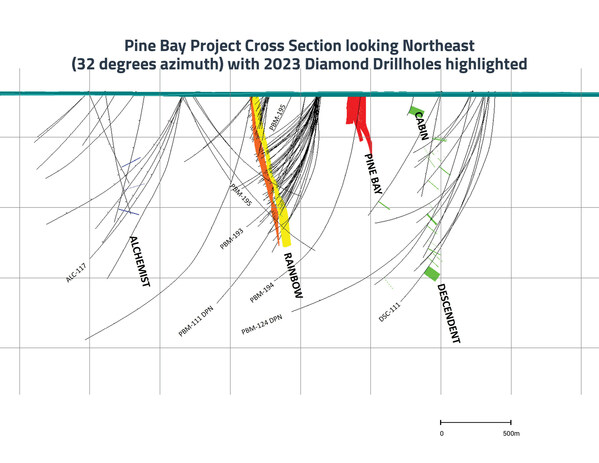The height and width of the screenshot is (463, 599).
Task: Select the PBM-124 DPN drillhole label
Action: (x=262, y=324)
